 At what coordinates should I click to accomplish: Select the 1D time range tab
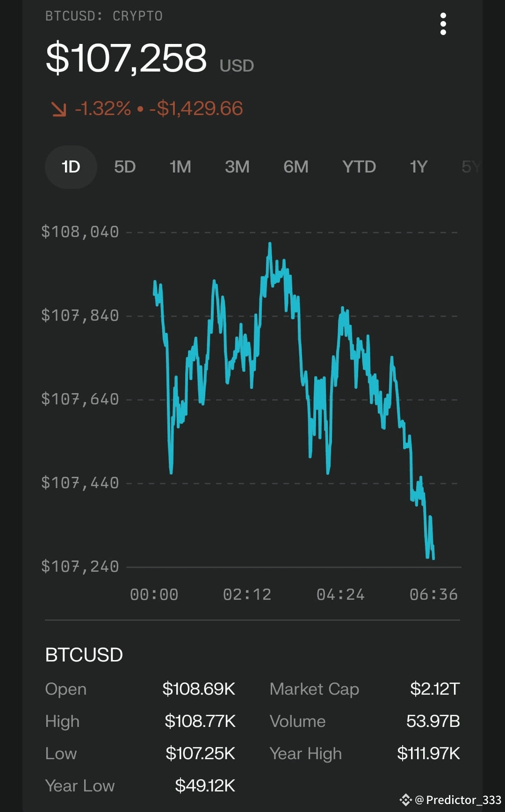71,167
